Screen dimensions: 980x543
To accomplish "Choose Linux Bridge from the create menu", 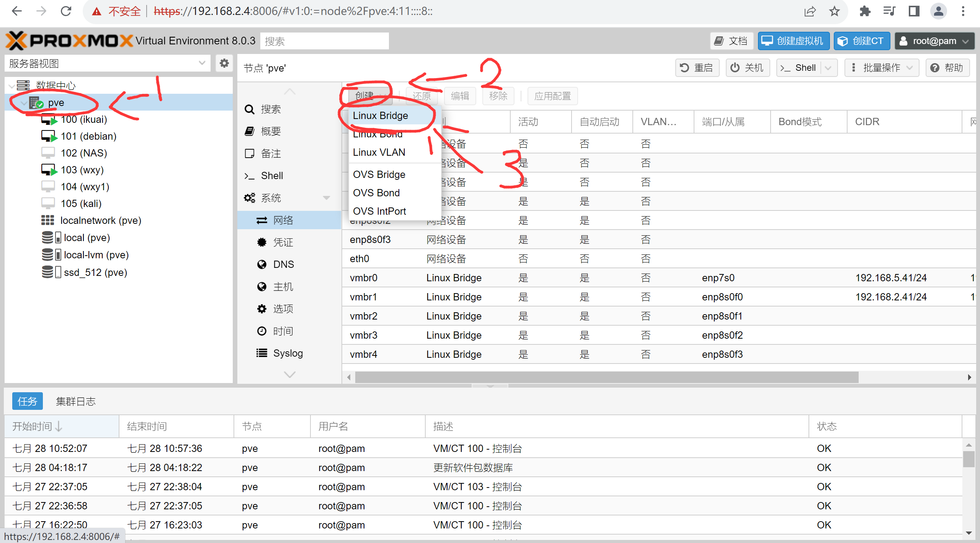I will (381, 116).
